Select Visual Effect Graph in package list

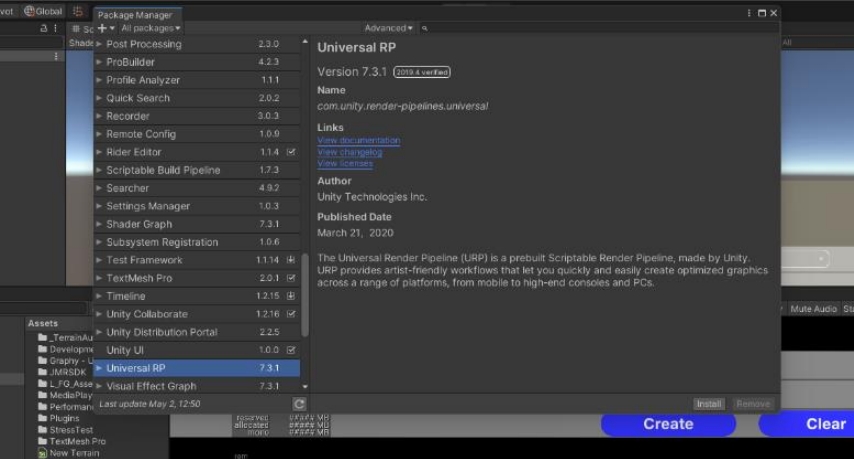(151, 386)
